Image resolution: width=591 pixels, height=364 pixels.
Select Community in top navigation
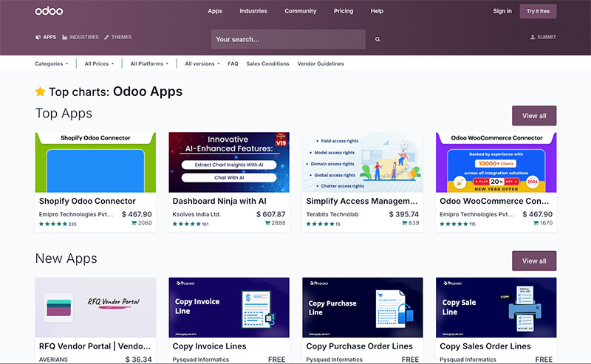click(301, 11)
